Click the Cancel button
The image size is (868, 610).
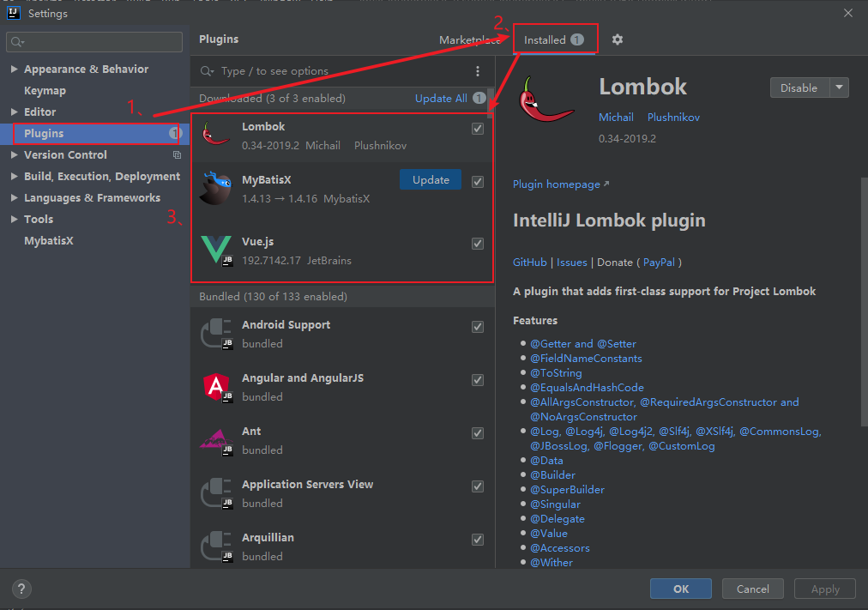pos(753,589)
